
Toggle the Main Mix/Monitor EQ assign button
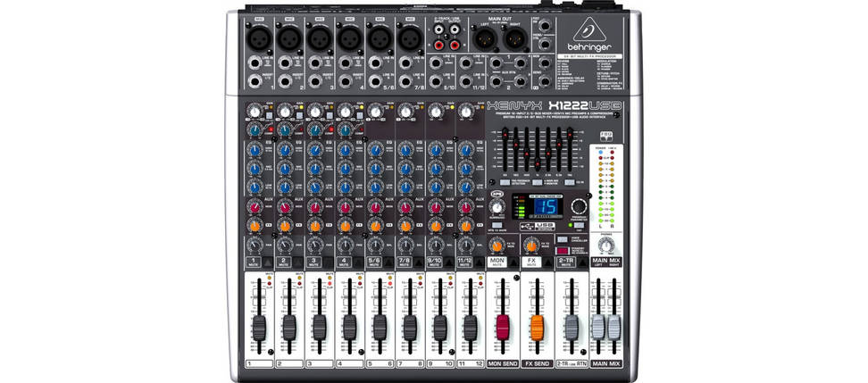(538, 181)
